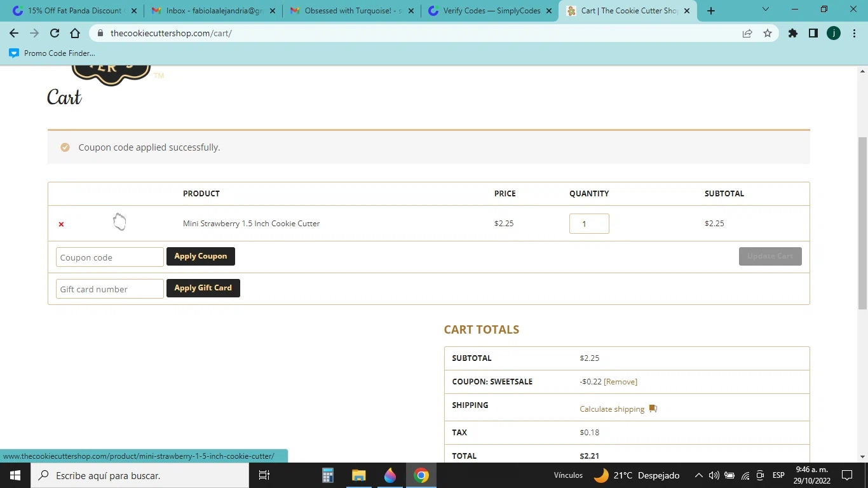Switch to 15% Off Fat Panda Discount tab
Screen dimensions: 868x488
(x=74, y=11)
